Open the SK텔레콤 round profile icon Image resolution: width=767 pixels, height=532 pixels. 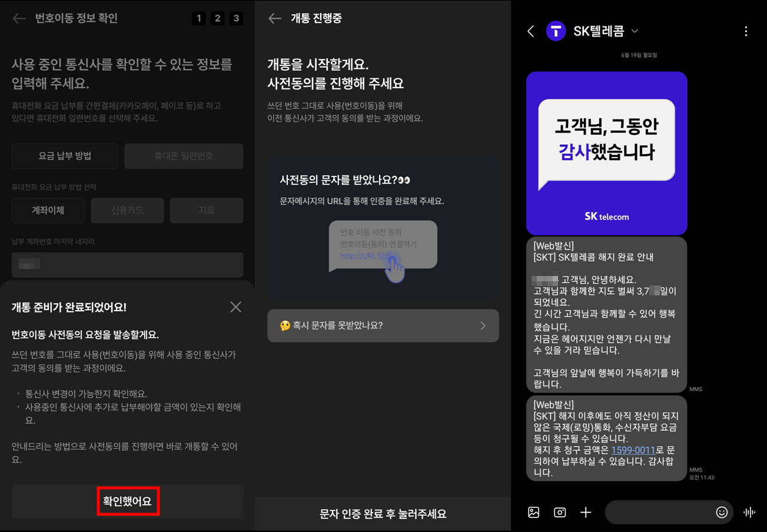pyautogui.click(x=556, y=31)
